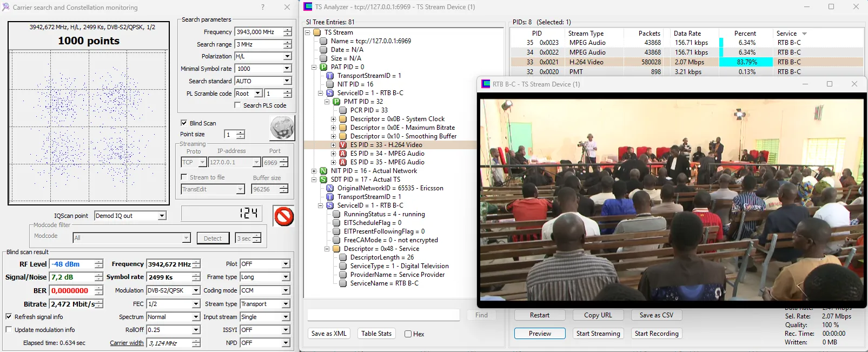Screen dimensions: 868x352
Task: Click the red stop scan icon
Action: pos(283,216)
